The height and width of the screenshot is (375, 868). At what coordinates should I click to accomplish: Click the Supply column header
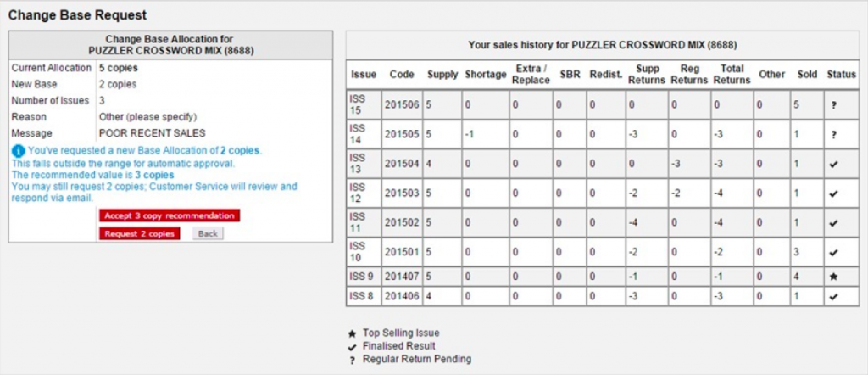442,75
